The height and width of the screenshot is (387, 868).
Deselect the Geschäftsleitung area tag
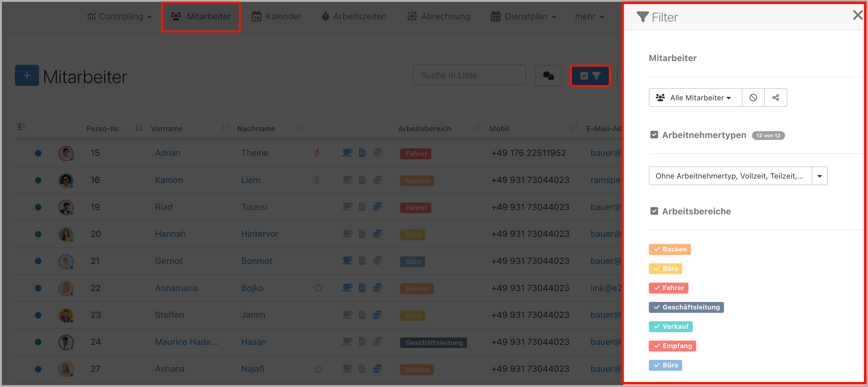pos(686,307)
